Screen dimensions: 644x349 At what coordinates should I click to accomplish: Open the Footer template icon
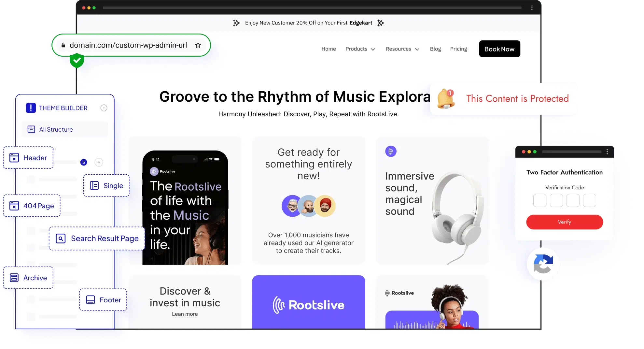90,299
